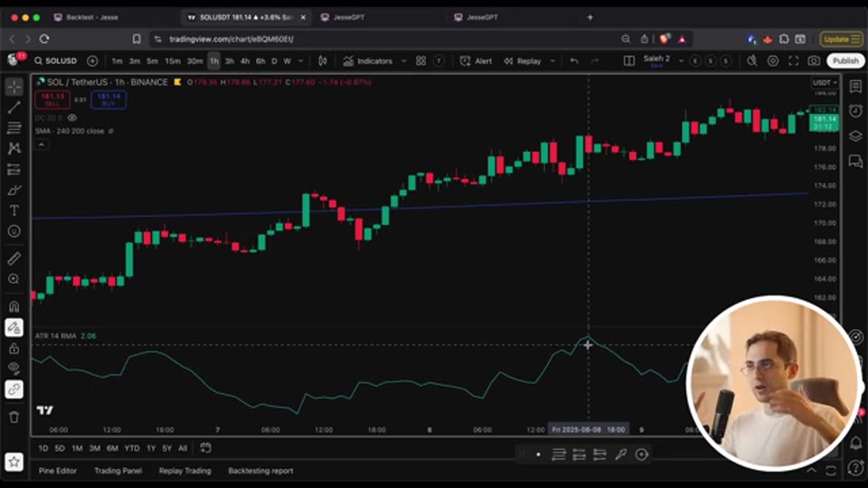Activate the zoom in tool
This screenshot has width=868, height=488.
14,279
